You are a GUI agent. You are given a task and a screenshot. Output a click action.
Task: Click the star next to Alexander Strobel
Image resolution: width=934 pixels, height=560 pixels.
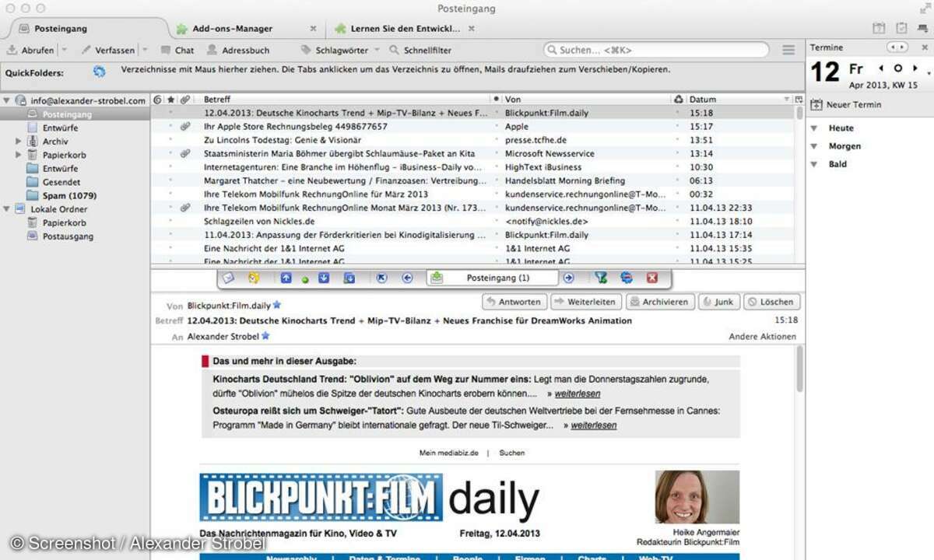(265, 336)
